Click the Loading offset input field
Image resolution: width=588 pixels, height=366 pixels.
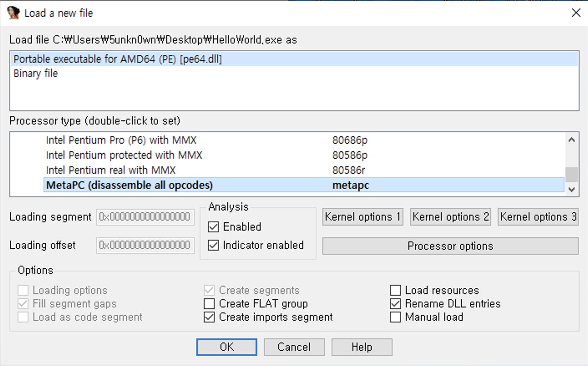(x=145, y=246)
